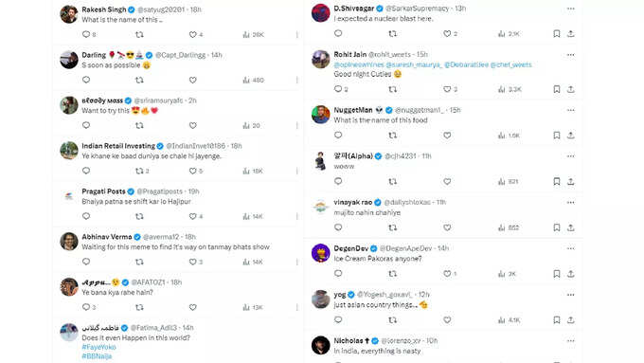Open the #FayeYoko hashtag
The image size is (644, 363).
click(98, 347)
